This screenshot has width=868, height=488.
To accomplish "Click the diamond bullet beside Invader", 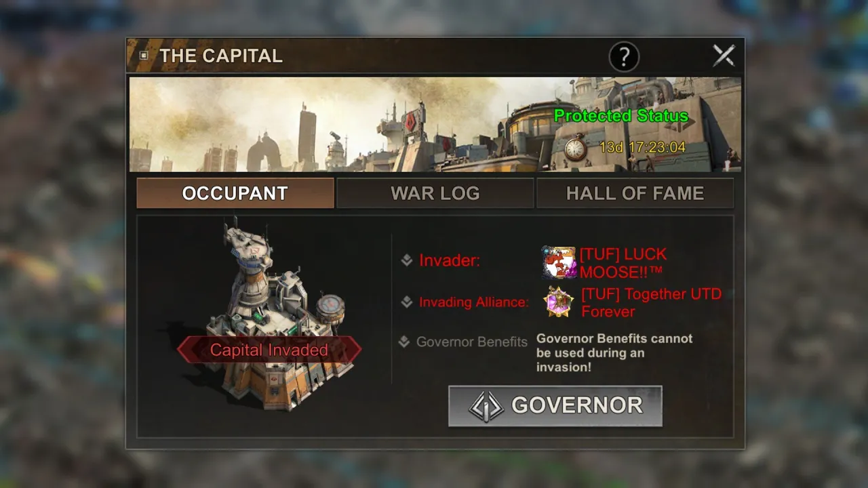I will click(x=407, y=260).
